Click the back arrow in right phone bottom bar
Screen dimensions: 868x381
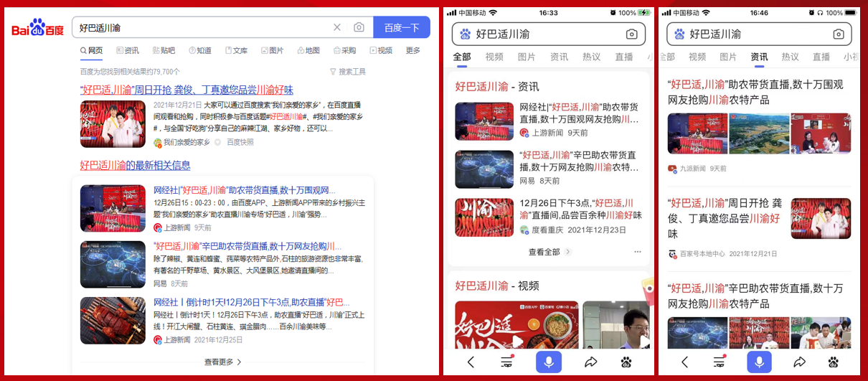pyautogui.click(x=684, y=362)
